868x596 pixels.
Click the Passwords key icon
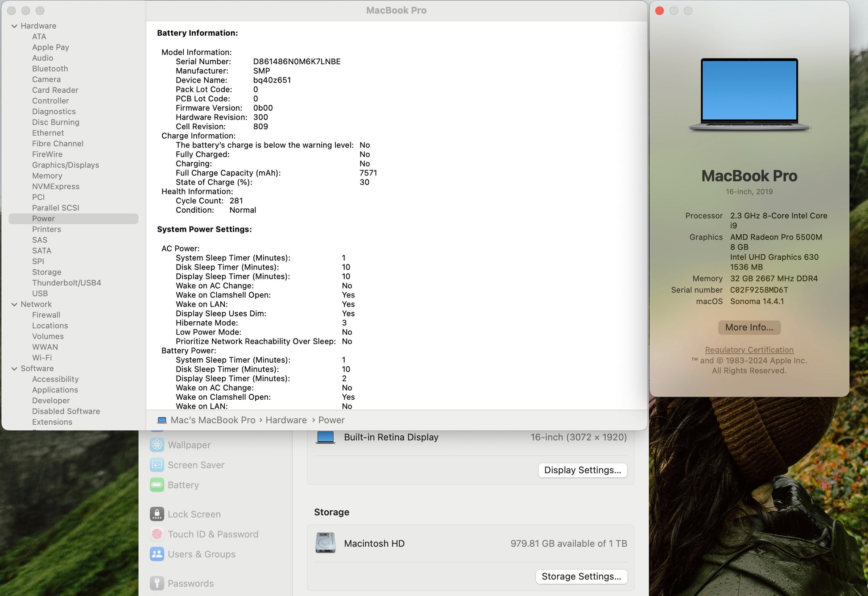pyautogui.click(x=157, y=583)
